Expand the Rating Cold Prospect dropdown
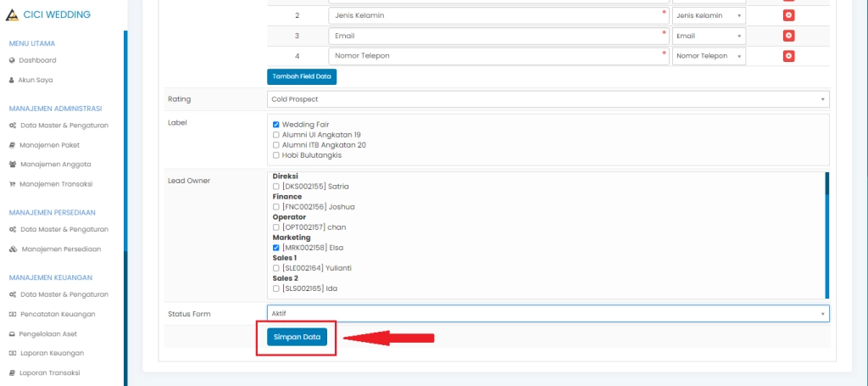 (548, 99)
